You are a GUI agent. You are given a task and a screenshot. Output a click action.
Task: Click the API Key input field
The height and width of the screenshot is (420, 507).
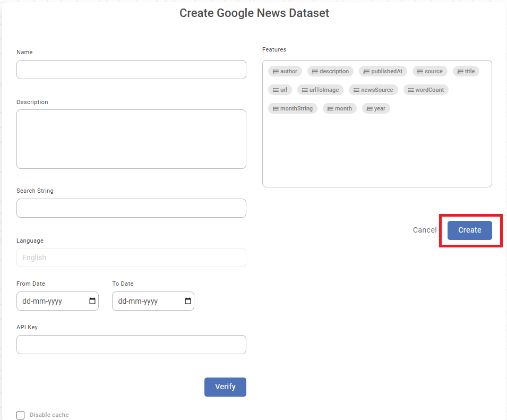coord(131,345)
